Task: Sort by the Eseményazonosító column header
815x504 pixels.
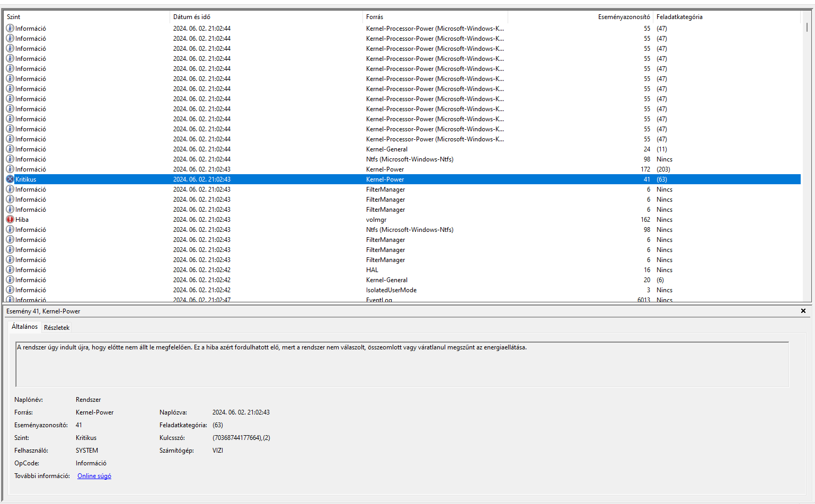Action: click(x=580, y=17)
